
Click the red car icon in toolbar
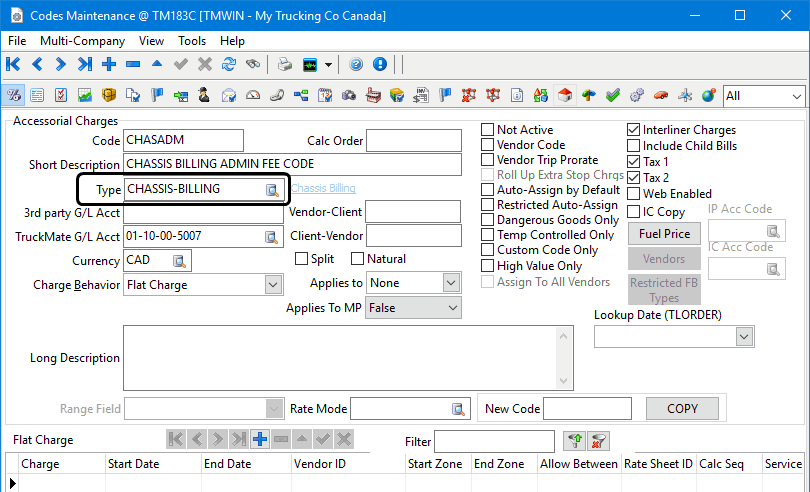660,96
